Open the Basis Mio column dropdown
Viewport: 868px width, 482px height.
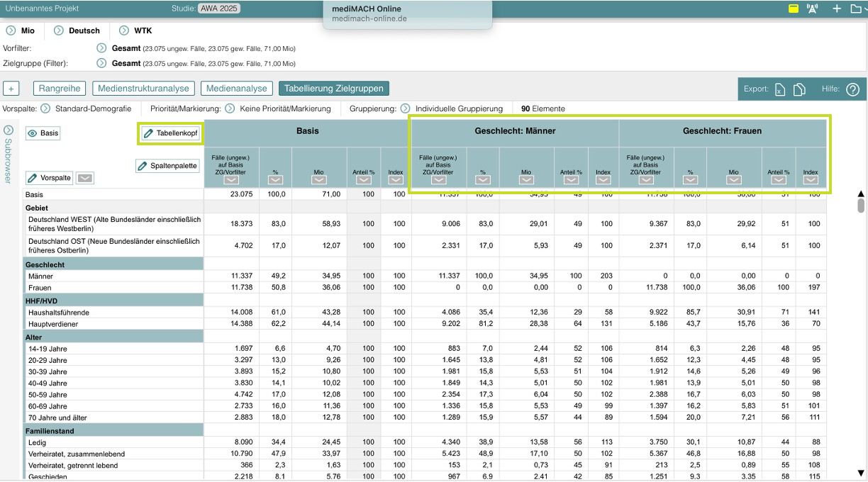pos(319,180)
